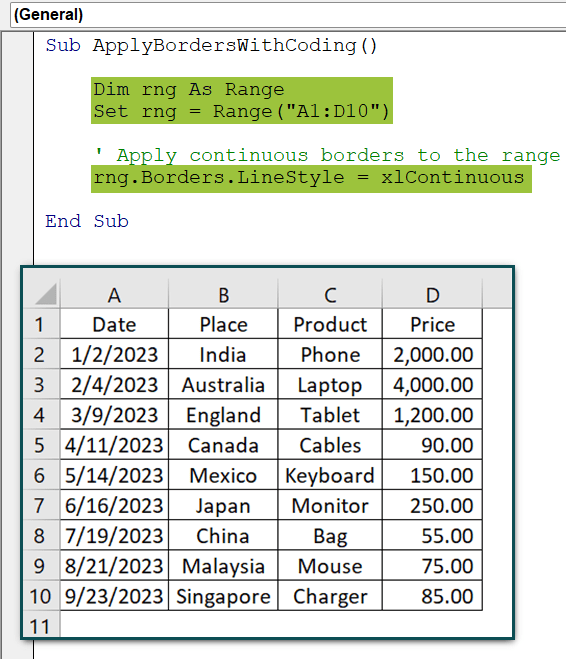Select cell with date 3/9/2023
The width and height of the screenshot is (566, 659).
tap(114, 415)
